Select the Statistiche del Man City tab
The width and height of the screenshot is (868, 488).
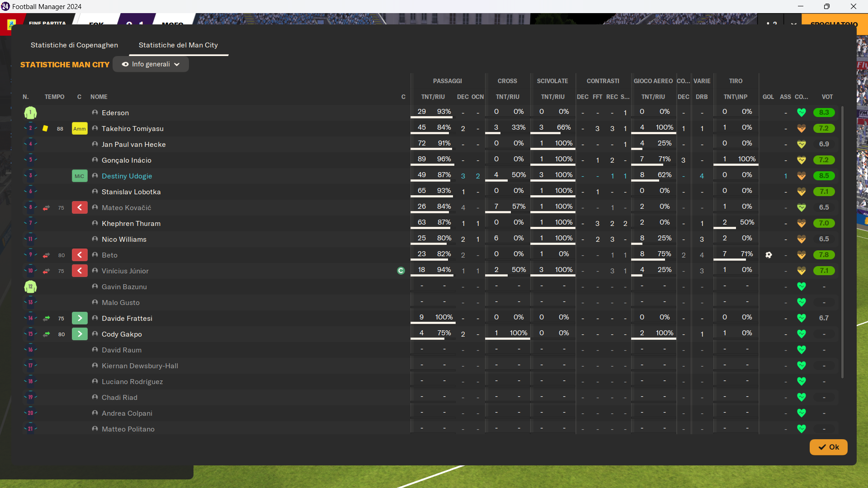(x=178, y=45)
